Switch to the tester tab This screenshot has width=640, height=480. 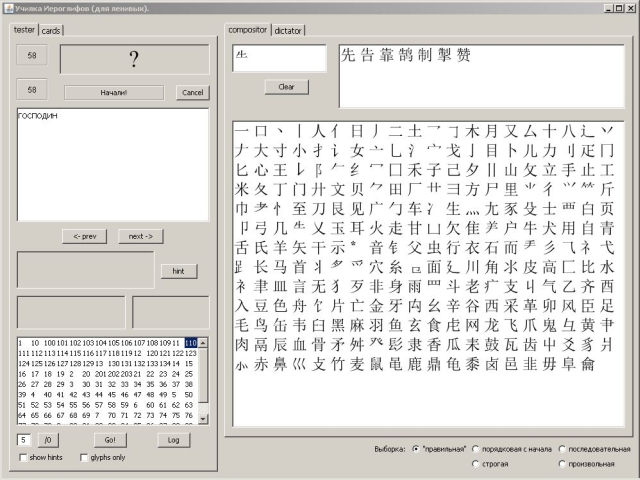24,30
